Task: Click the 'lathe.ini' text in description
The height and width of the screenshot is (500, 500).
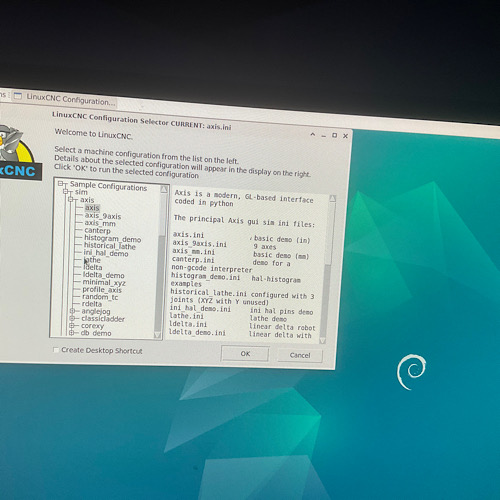Action: (x=187, y=316)
